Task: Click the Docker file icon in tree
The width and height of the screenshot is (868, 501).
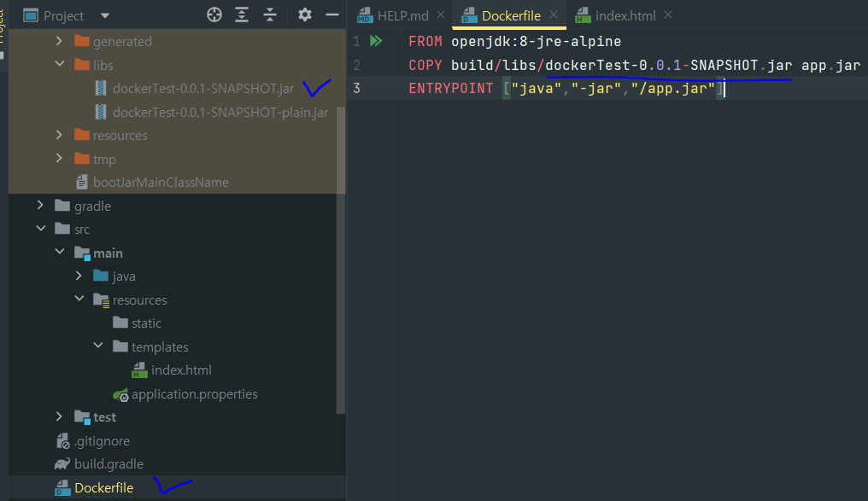Action: 62,488
